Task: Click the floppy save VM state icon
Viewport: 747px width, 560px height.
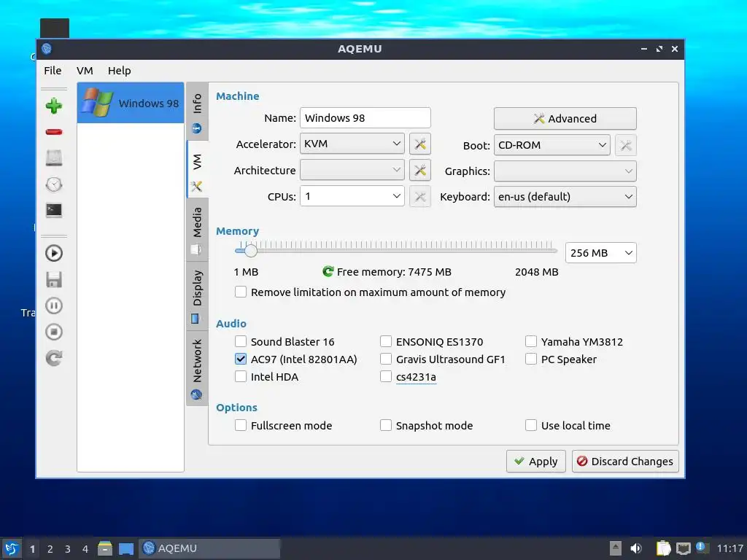Action: pyautogui.click(x=54, y=279)
